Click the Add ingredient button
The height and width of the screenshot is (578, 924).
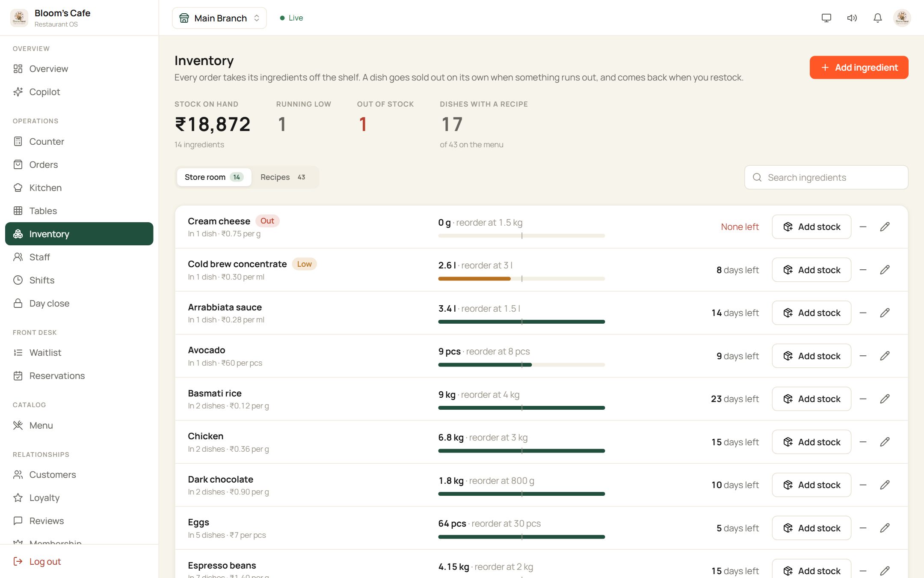(x=859, y=67)
